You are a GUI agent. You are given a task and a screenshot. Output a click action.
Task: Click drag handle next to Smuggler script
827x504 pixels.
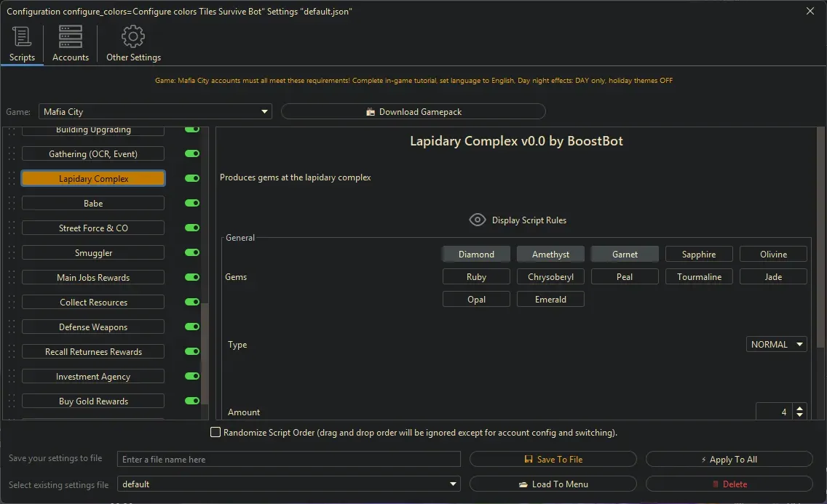click(11, 253)
